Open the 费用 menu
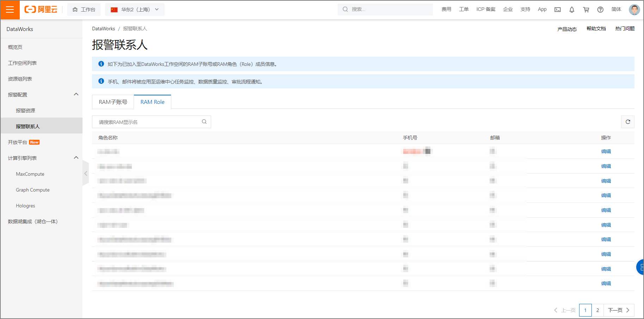644x319 pixels. 446,10
